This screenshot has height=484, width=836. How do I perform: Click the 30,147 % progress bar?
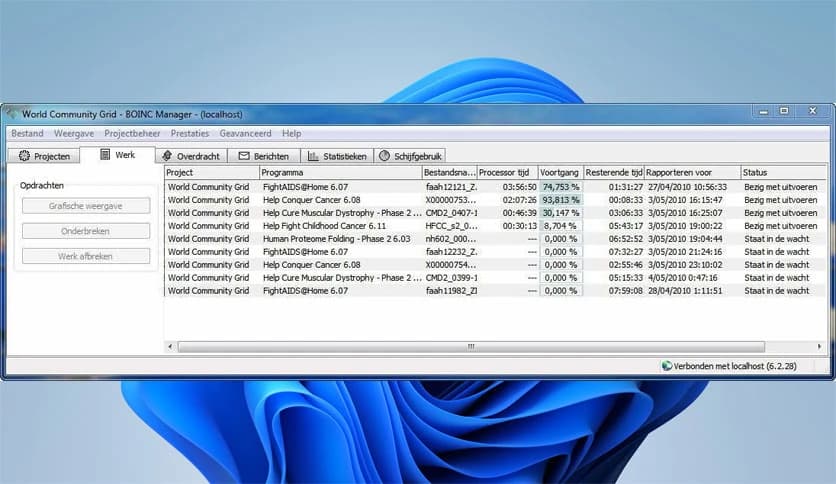pyautogui.click(x=561, y=213)
